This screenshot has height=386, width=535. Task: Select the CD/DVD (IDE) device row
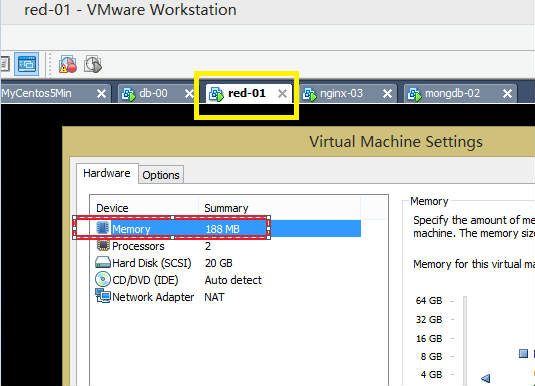(x=225, y=280)
